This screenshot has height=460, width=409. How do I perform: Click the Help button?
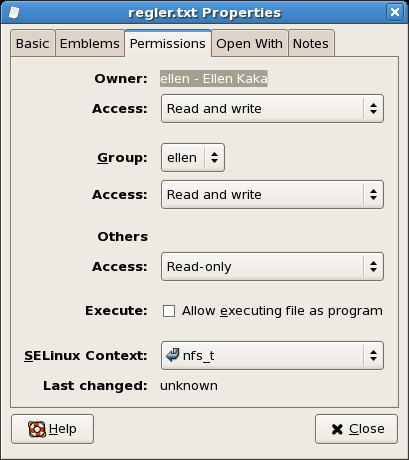[52, 429]
